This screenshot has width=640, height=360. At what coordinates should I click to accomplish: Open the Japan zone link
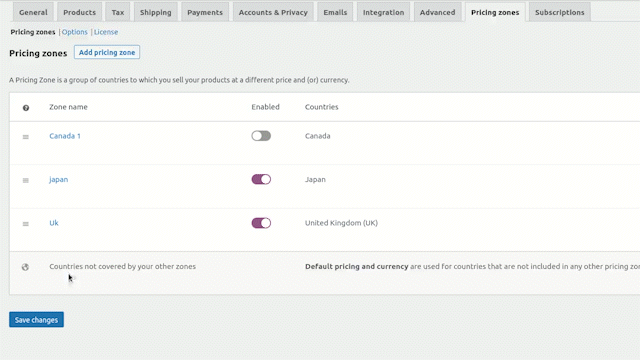pyautogui.click(x=58, y=180)
